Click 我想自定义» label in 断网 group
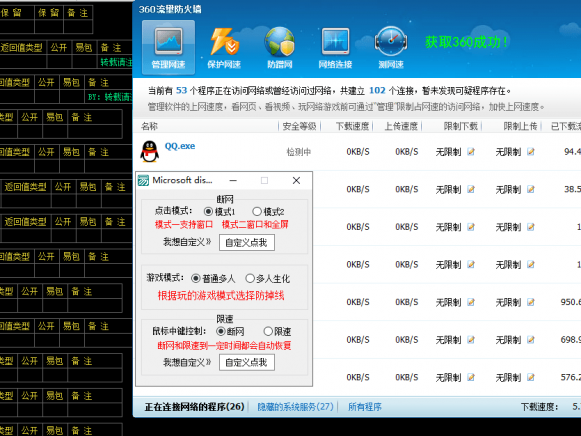581x436 pixels. click(x=187, y=242)
